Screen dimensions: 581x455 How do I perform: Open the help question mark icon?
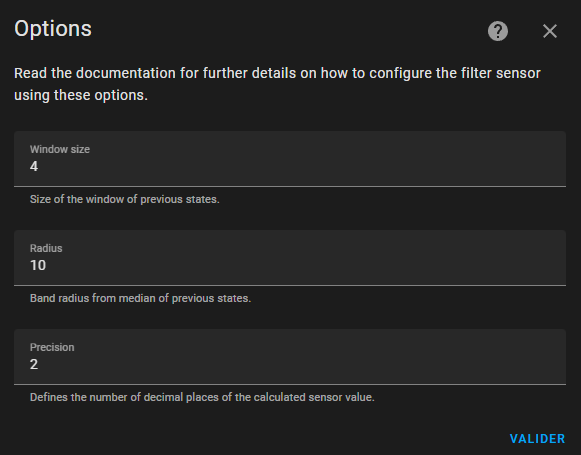(x=498, y=31)
